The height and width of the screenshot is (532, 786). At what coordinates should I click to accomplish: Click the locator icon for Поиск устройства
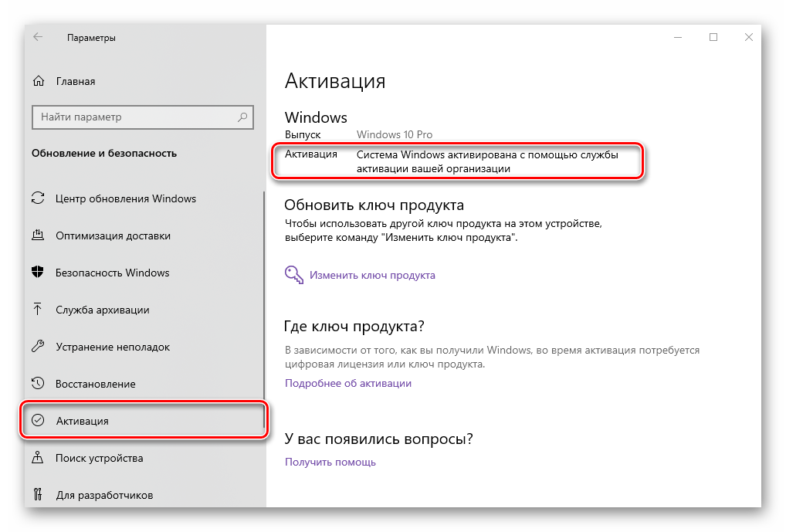38,457
